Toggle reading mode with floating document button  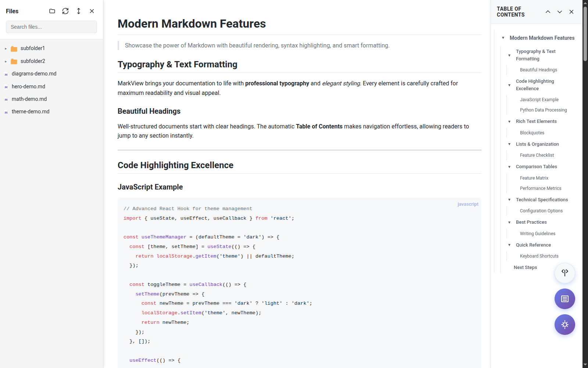tap(565, 299)
